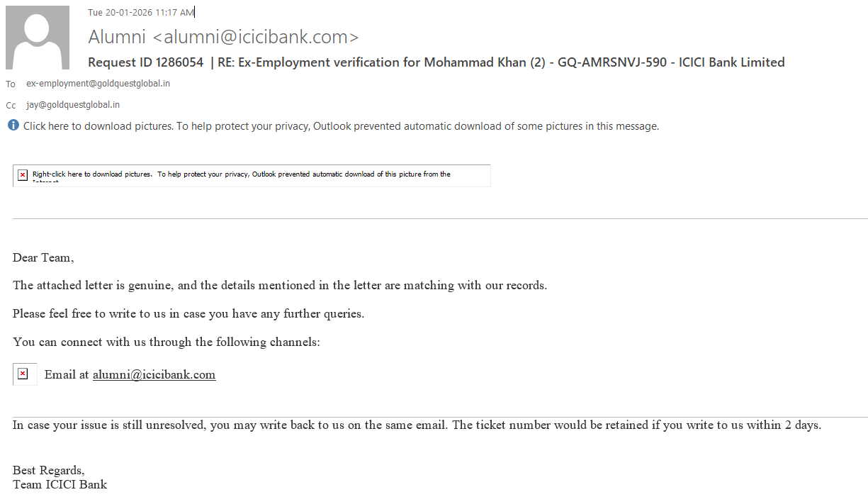Image resolution: width=868 pixels, height=497 pixels.
Task: Click the subject line with Request ID 1286054
Action: (x=436, y=62)
